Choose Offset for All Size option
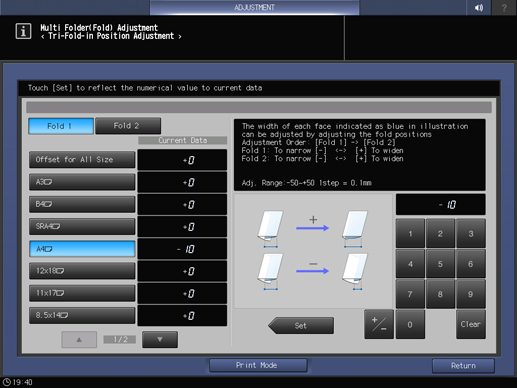 point(82,160)
